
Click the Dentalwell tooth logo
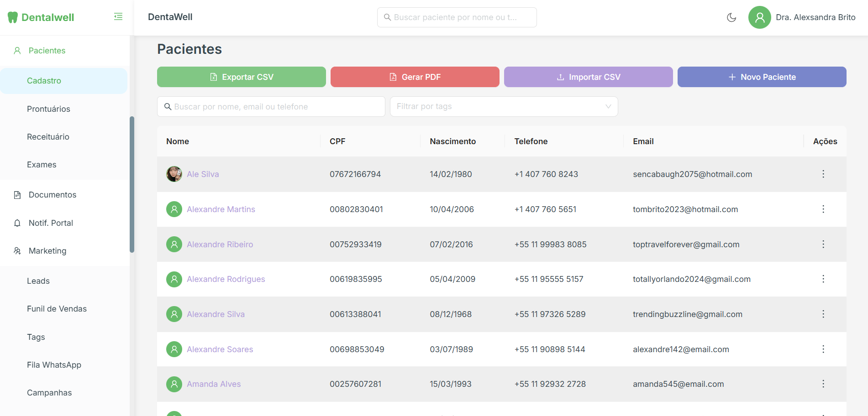(13, 17)
